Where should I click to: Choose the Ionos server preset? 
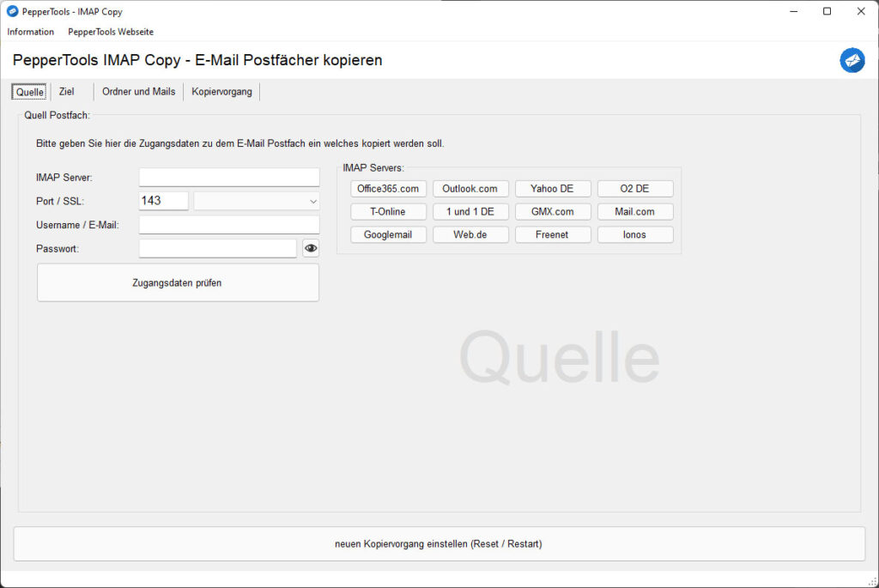click(635, 234)
